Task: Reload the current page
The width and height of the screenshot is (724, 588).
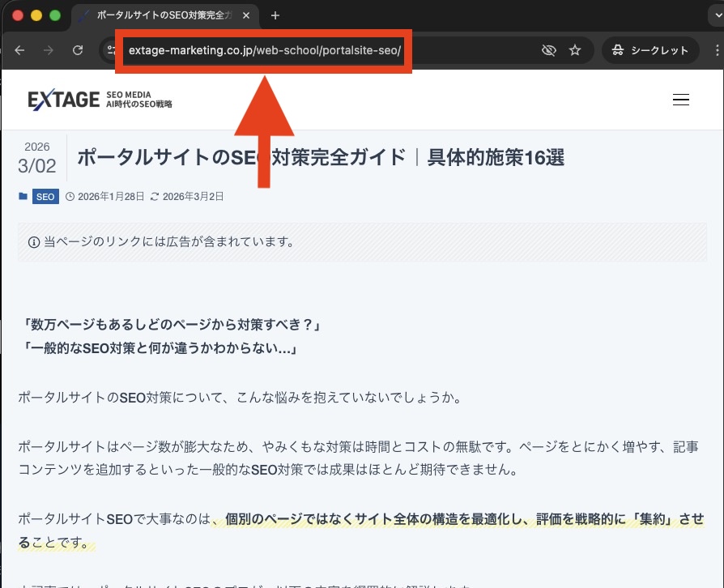Action: pyautogui.click(x=78, y=50)
